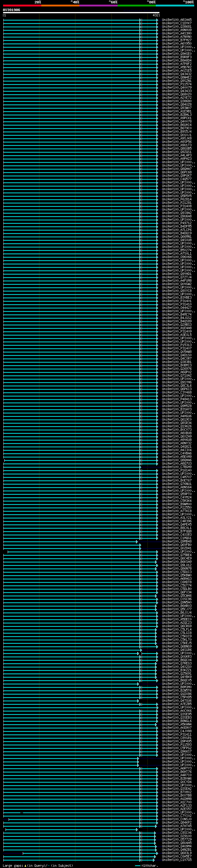This screenshot has height=868, width=197.
Task: Select hit label UniRef100_P11574
Action: 177,84
